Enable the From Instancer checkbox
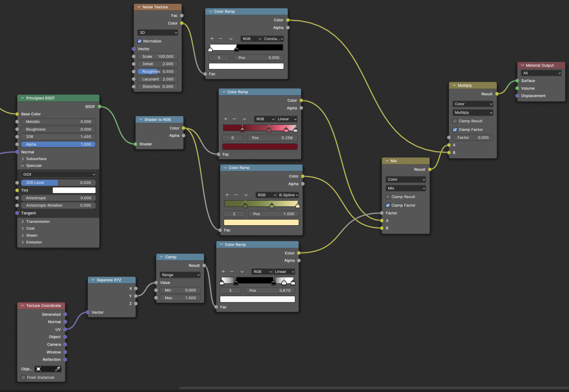 [x=23, y=377]
